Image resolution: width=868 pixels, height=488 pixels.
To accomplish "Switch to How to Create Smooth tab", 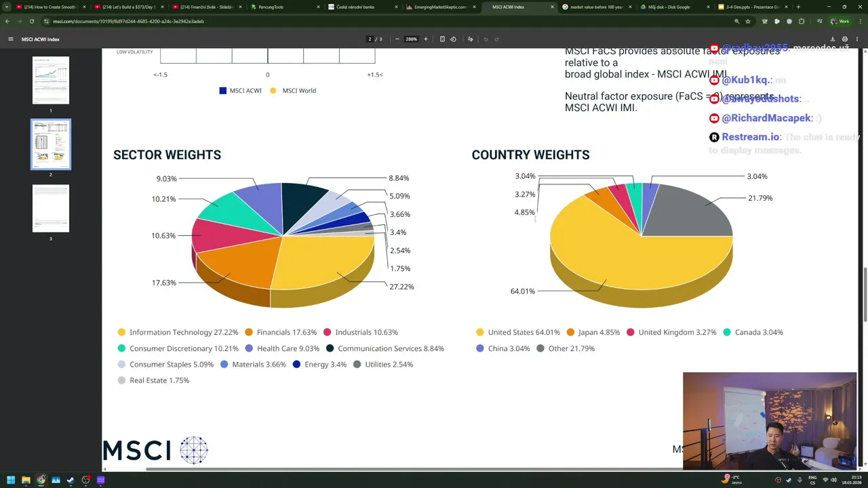I will pos(51,7).
